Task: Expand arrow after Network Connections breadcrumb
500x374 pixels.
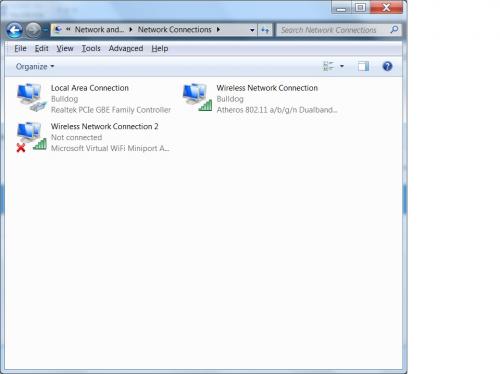Action: pos(218,30)
